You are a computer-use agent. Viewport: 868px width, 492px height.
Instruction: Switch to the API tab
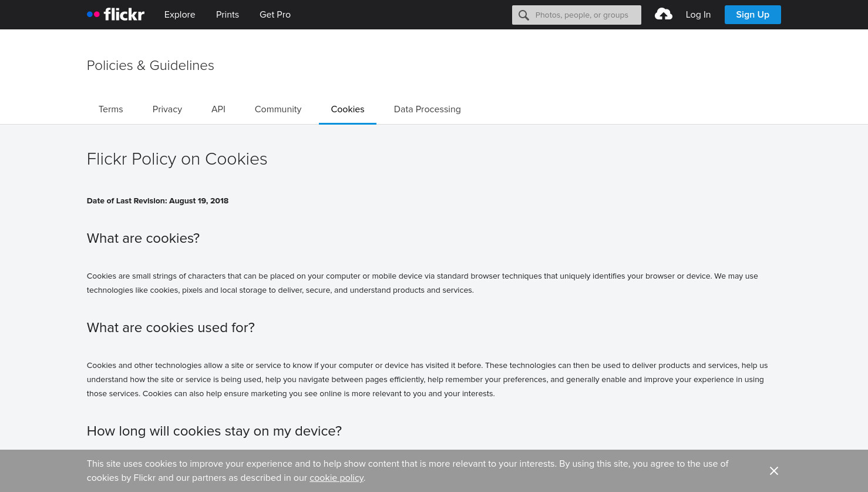[218, 109]
